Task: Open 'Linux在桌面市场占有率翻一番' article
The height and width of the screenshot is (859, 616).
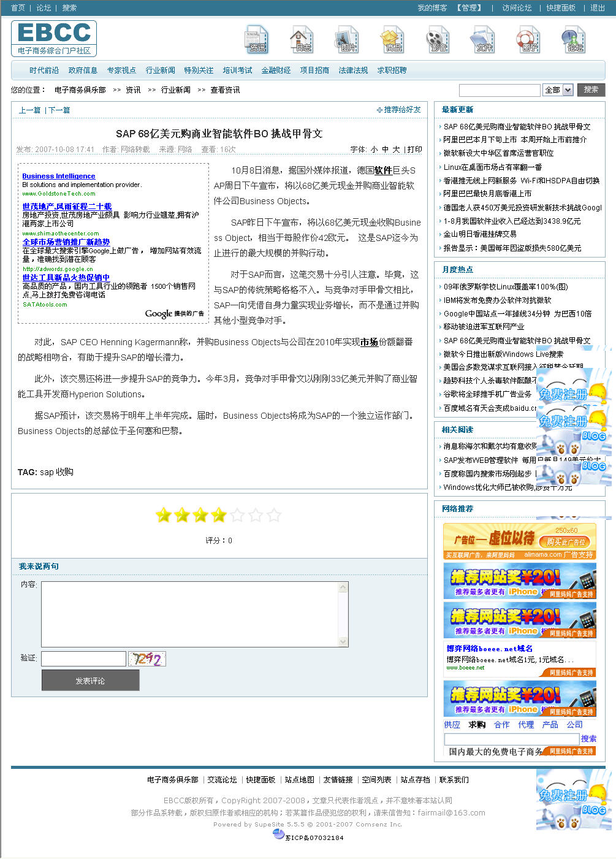Action: 493,167
